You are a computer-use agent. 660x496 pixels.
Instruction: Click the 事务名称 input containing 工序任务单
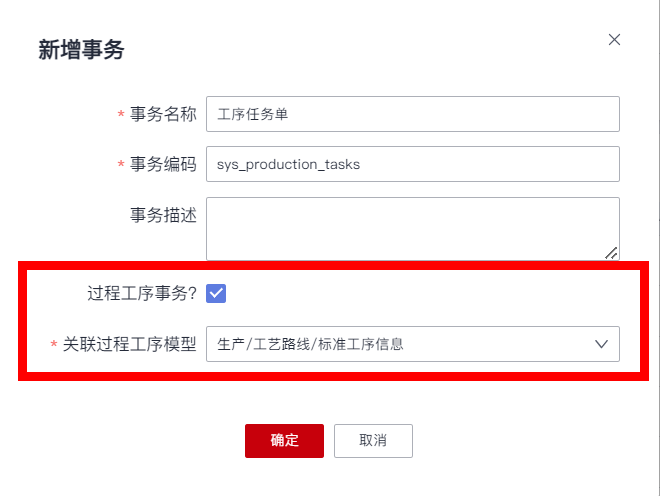(x=412, y=114)
